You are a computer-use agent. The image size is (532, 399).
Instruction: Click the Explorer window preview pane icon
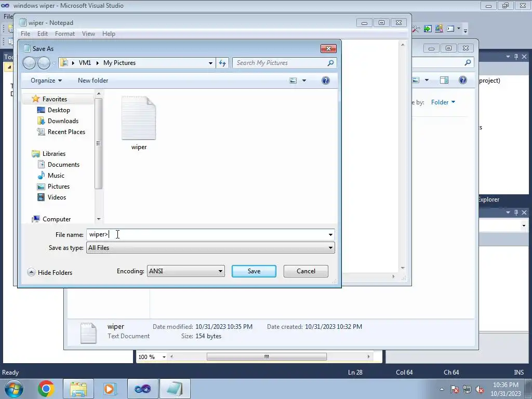(x=444, y=80)
